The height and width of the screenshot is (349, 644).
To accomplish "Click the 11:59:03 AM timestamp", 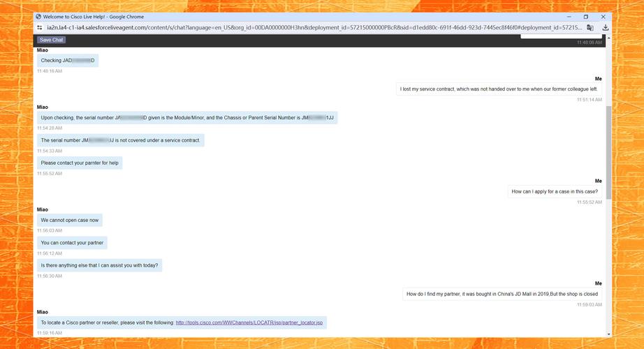I will point(589,304).
